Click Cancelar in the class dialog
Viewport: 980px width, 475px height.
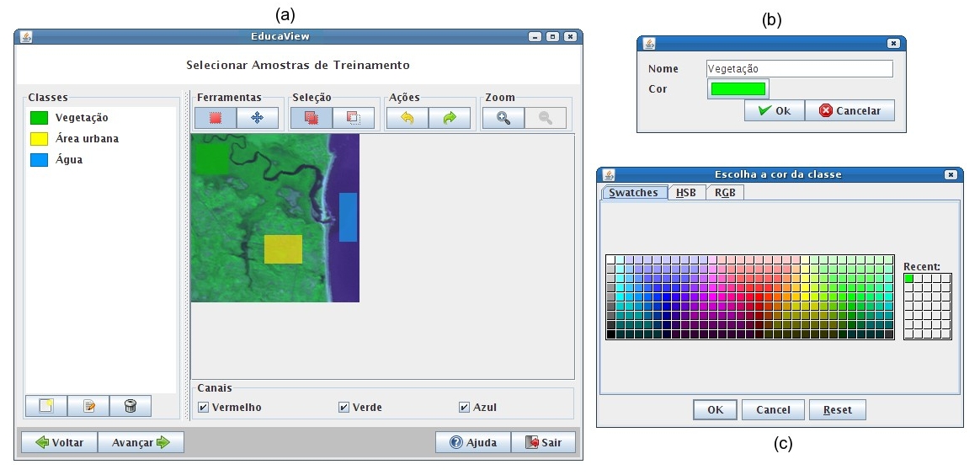850,110
